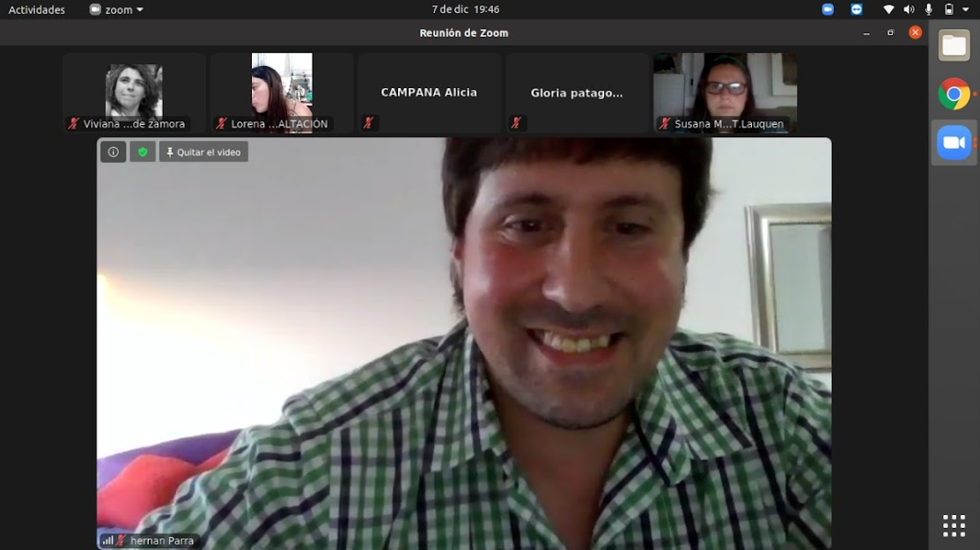Open the Actividades overview
This screenshot has width=980, height=550.
point(37,10)
